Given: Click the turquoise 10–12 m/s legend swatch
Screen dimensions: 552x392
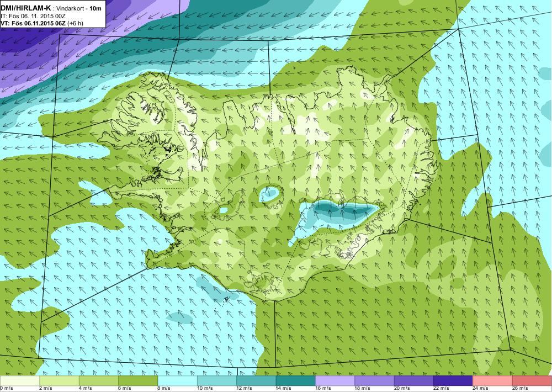Looking at the screenshot, I should click(217, 381).
